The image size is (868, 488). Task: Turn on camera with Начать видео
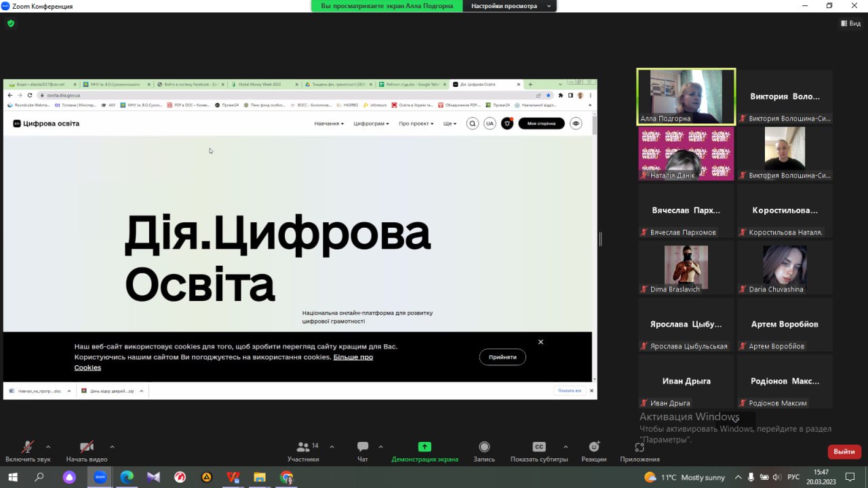[x=87, y=451]
